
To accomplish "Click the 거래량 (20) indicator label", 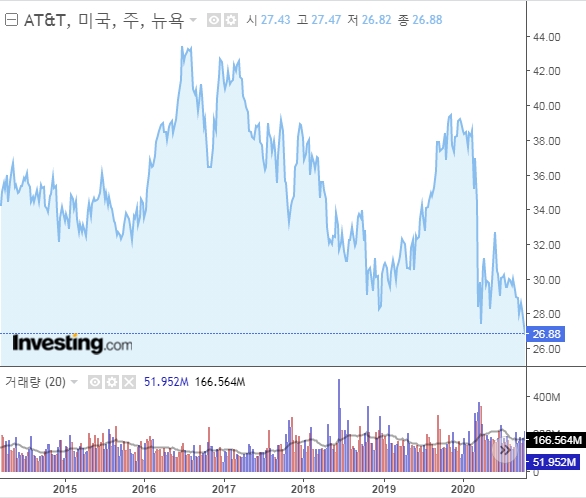I will [x=36, y=382].
